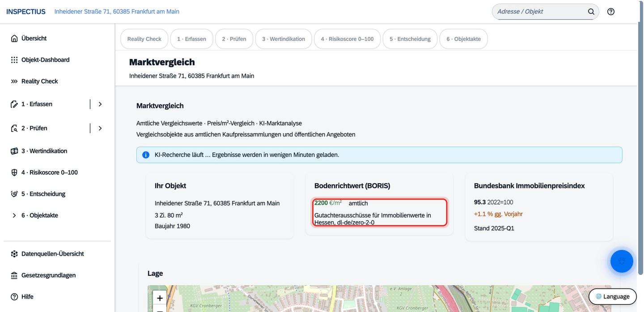This screenshot has height=312, width=644.
Task: Click the Bodenrichtwert (BORIS) heading
Action: (x=352, y=186)
